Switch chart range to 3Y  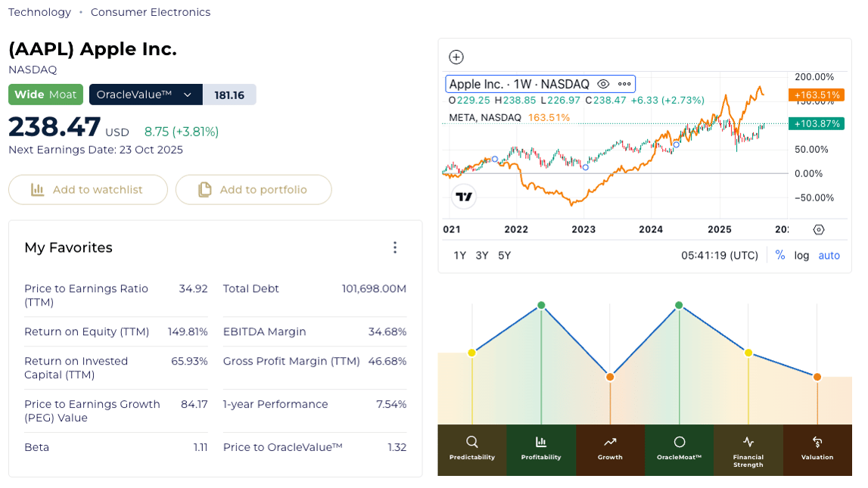pos(482,256)
